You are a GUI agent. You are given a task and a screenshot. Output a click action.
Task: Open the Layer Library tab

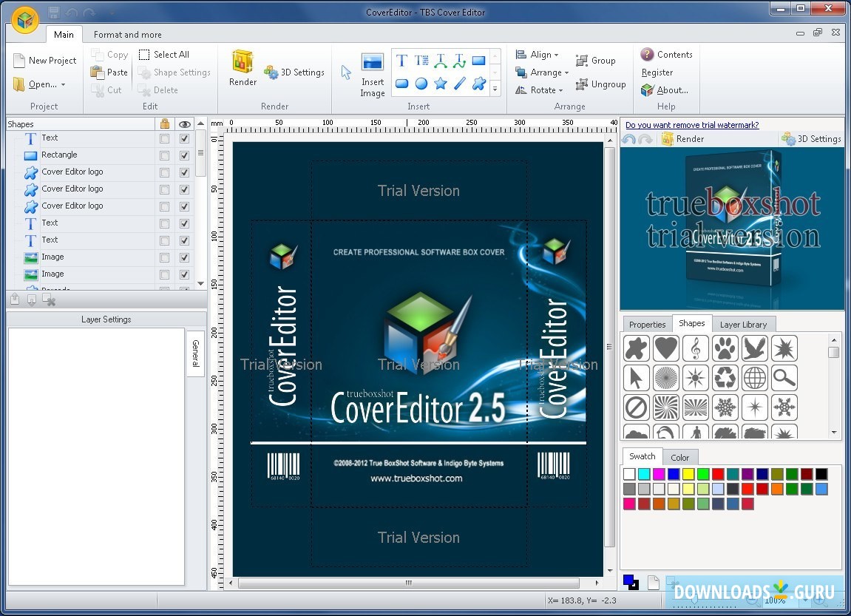[743, 325]
